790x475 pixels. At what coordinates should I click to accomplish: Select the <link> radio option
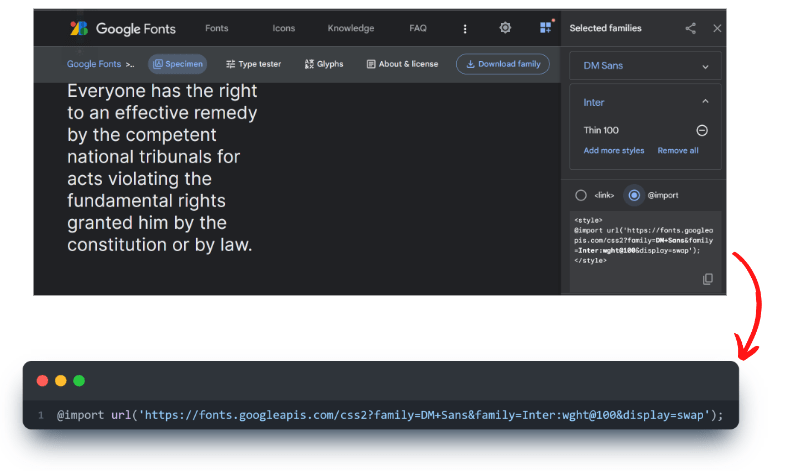(x=581, y=195)
